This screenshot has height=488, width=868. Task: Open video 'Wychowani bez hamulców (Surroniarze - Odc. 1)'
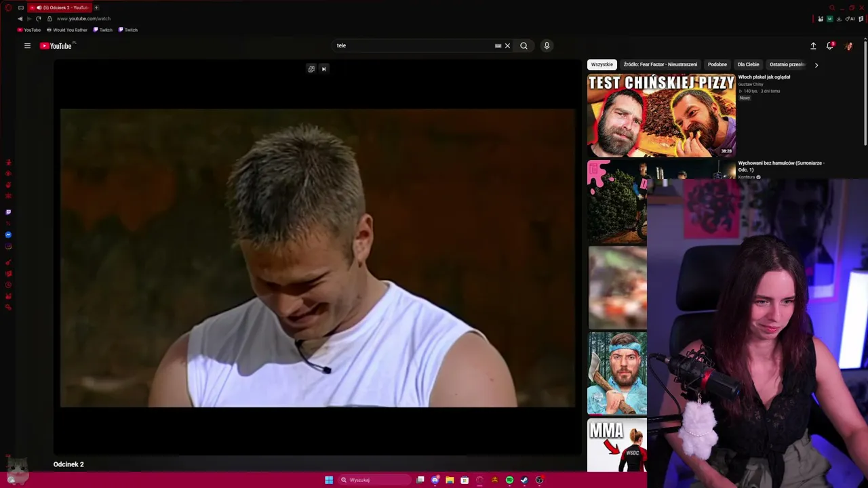pos(781,166)
